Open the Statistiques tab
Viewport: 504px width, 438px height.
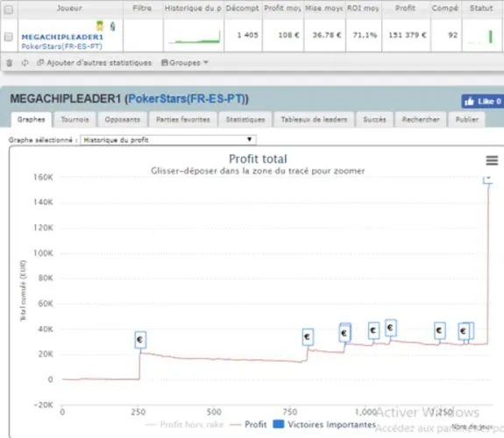click(x=245, y=119)
